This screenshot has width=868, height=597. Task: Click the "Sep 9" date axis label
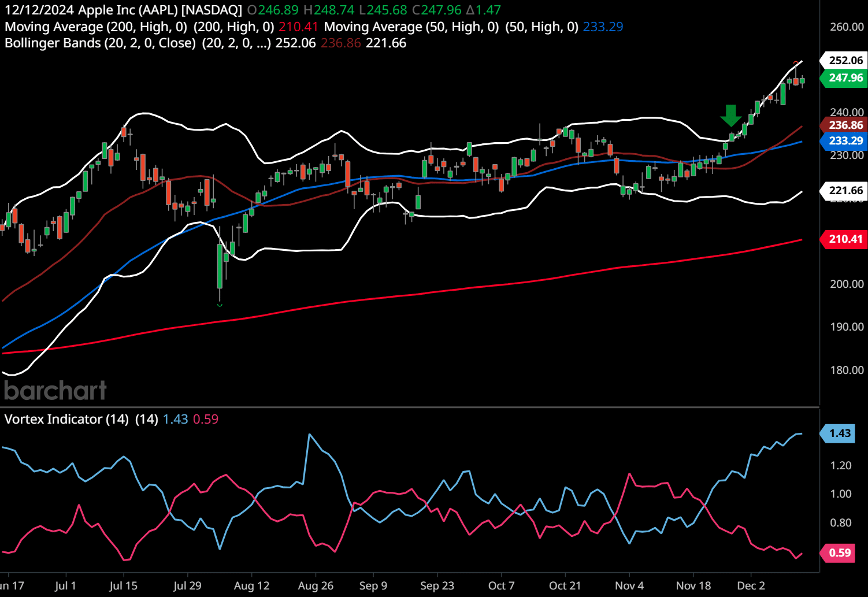373,585
